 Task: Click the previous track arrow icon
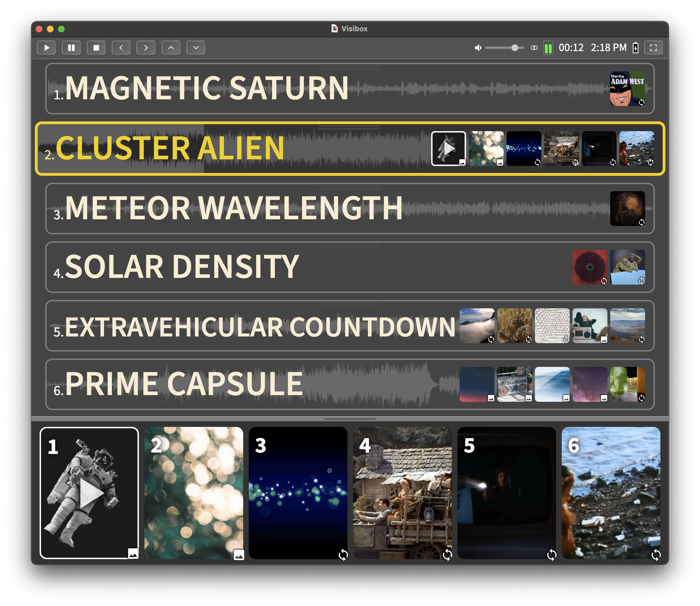click(x=121, y=48)
